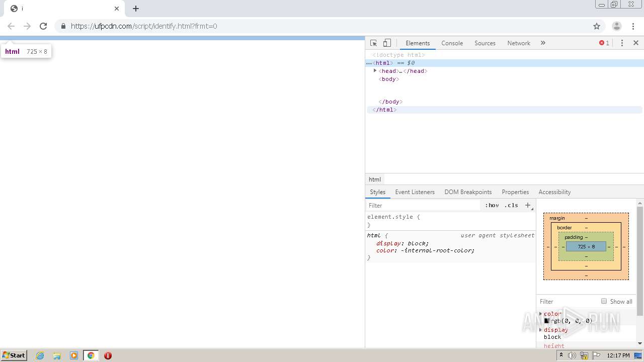Image resolution: width=644 pixels, height=362 pixels.
Task: Open the Windows Start menu
Action: click(14, 355)
